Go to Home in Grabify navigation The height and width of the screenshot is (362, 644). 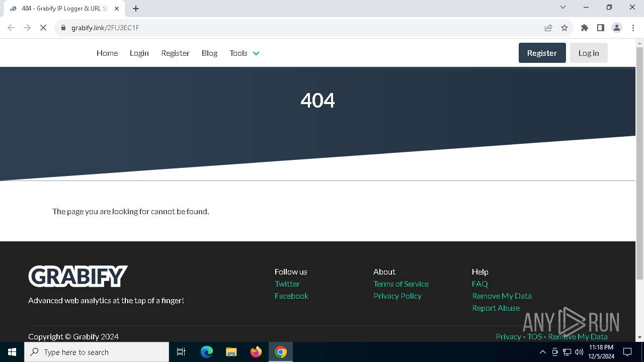click(107, 53)
